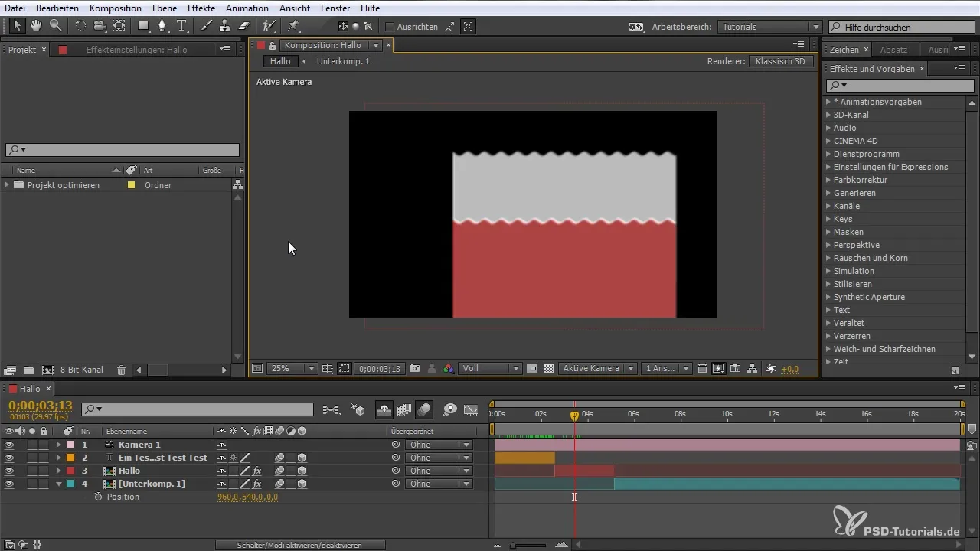Toggle effects fx switch on Unterkomp. 1 layer

(257, 484)
